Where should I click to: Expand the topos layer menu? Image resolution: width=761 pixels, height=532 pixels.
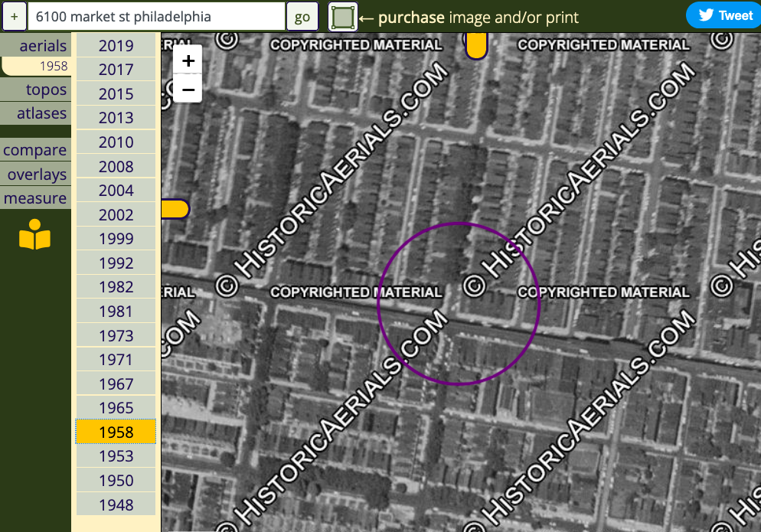45,90
